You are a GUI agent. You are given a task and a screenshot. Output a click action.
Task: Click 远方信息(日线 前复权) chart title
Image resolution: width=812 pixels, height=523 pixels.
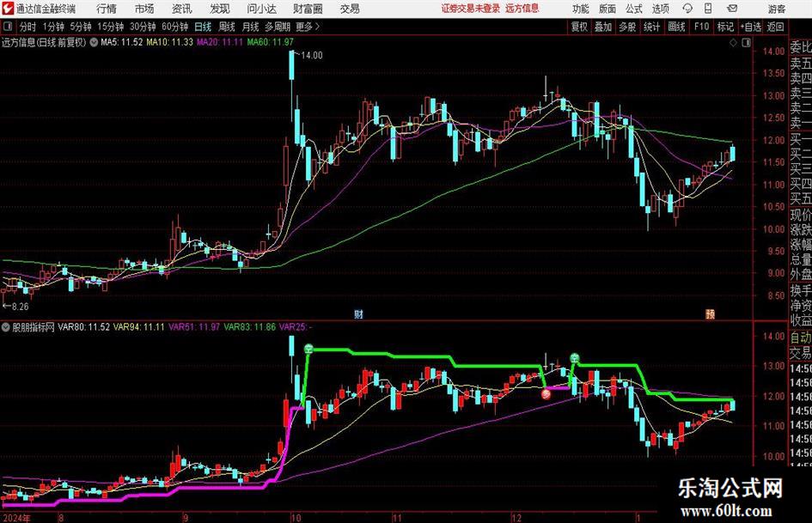click(44, 42)
